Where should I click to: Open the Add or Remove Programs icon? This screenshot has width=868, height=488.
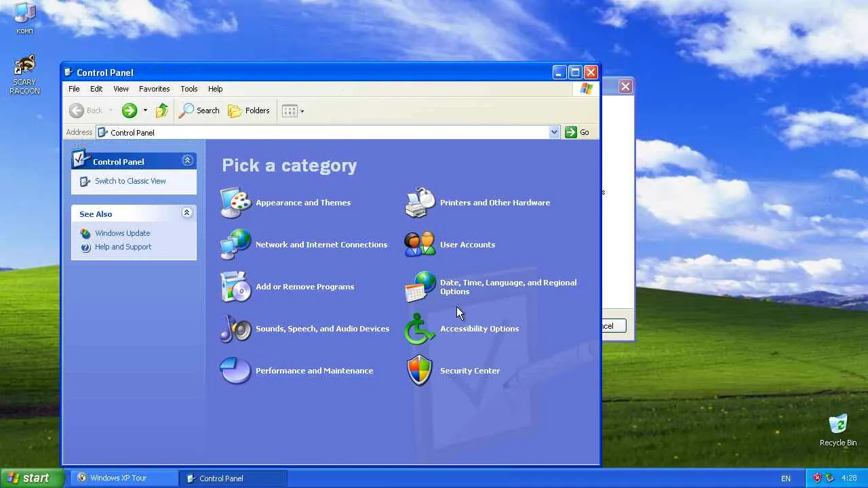coord(236,287)
